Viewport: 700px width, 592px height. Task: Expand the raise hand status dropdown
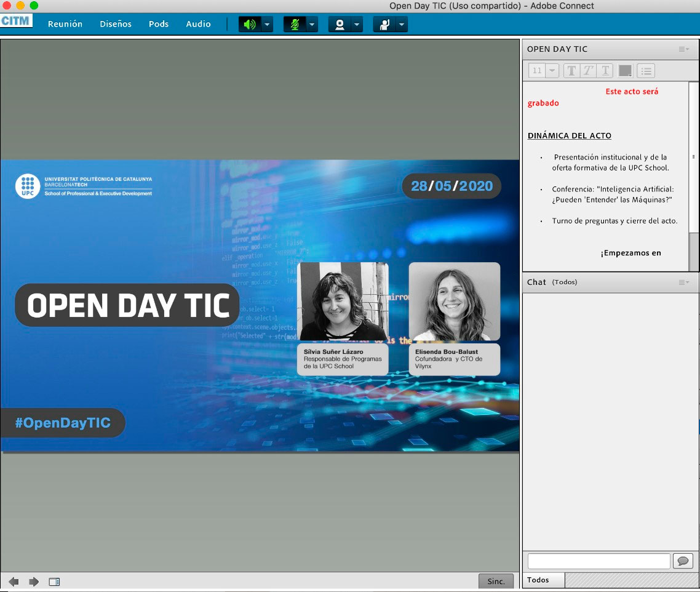[402, 25]
